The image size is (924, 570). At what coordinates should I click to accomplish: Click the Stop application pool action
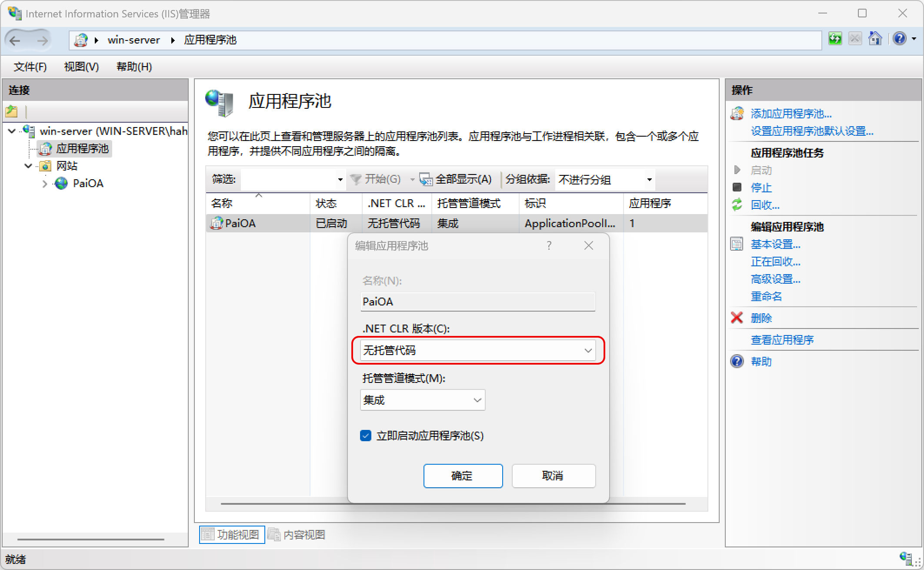click(761, 188)
